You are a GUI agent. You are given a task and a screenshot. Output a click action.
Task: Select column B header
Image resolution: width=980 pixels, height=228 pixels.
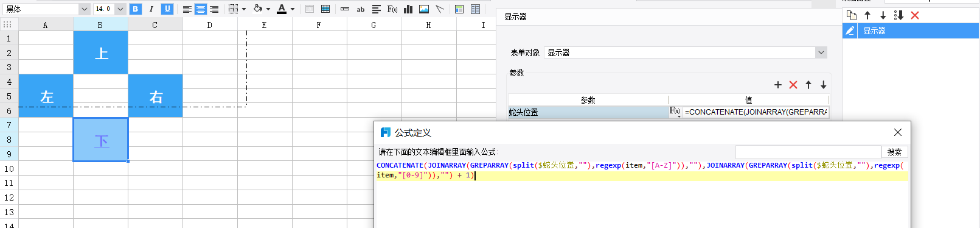tap(100, 25)
